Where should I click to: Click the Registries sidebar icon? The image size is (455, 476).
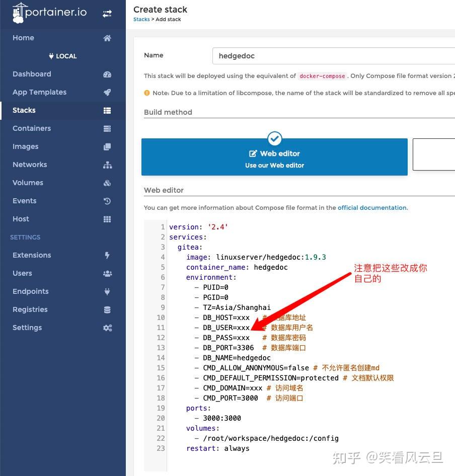tap(107, 309)
